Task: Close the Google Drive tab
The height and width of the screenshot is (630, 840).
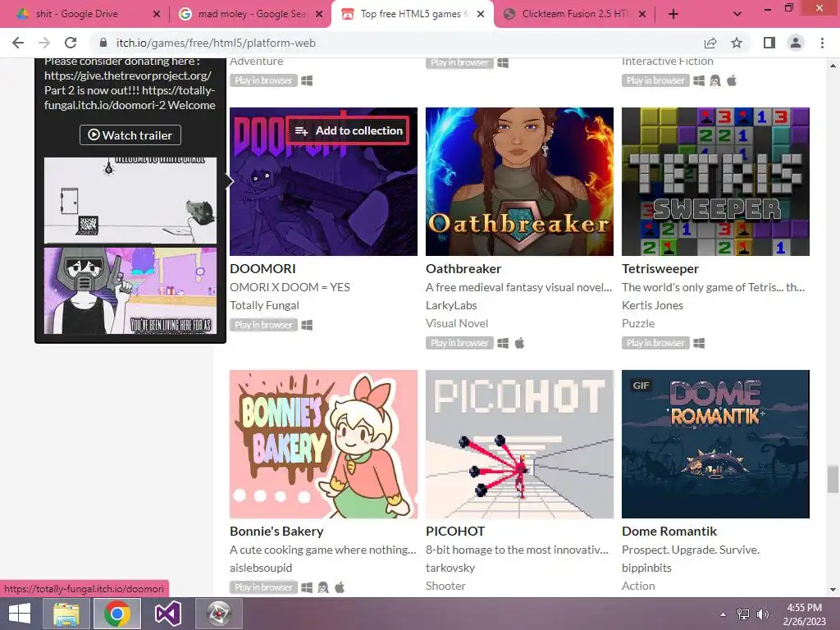Action: 157,15
